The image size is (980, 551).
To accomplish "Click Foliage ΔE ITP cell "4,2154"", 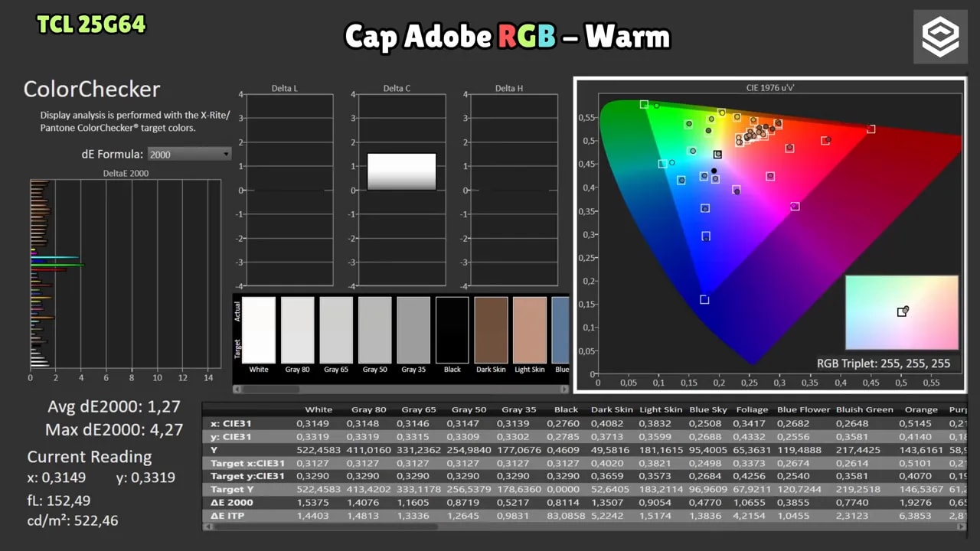I will pyautogui.click(x=752, y=516).
